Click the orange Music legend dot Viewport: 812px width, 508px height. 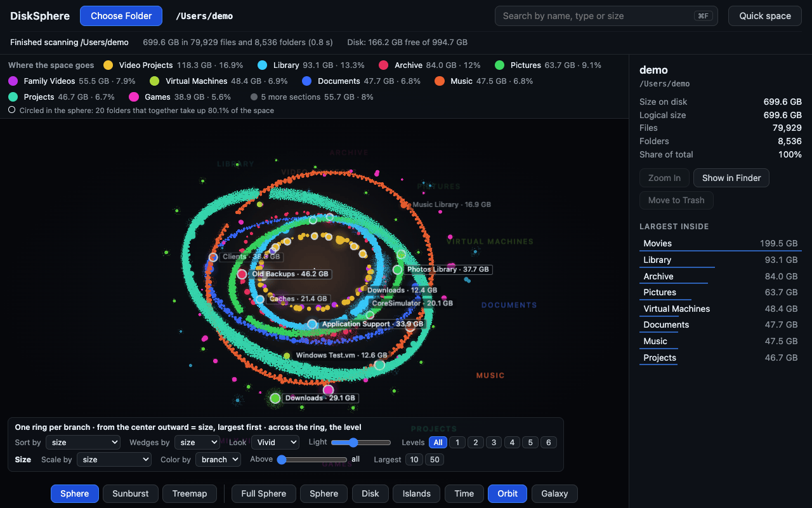(x=440, y=81)
